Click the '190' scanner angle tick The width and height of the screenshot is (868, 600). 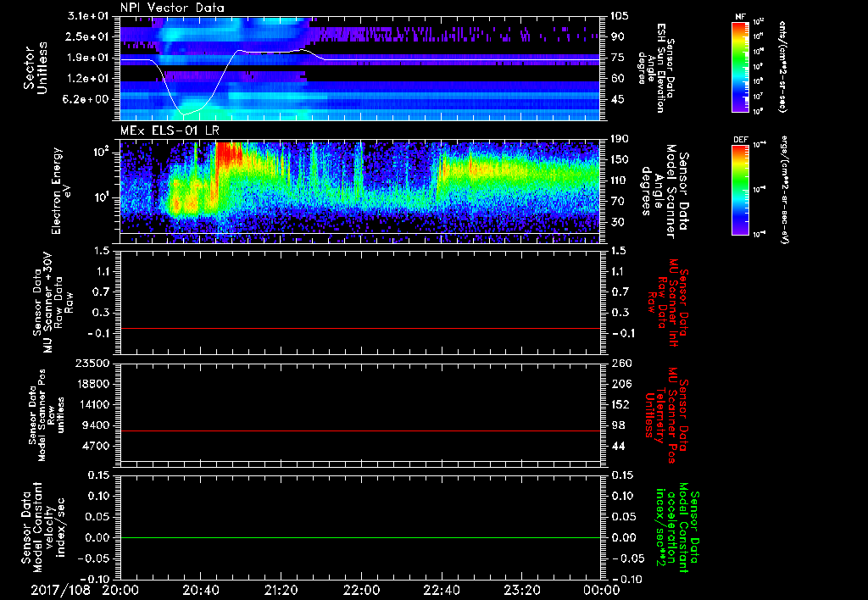tap(619, 139)
